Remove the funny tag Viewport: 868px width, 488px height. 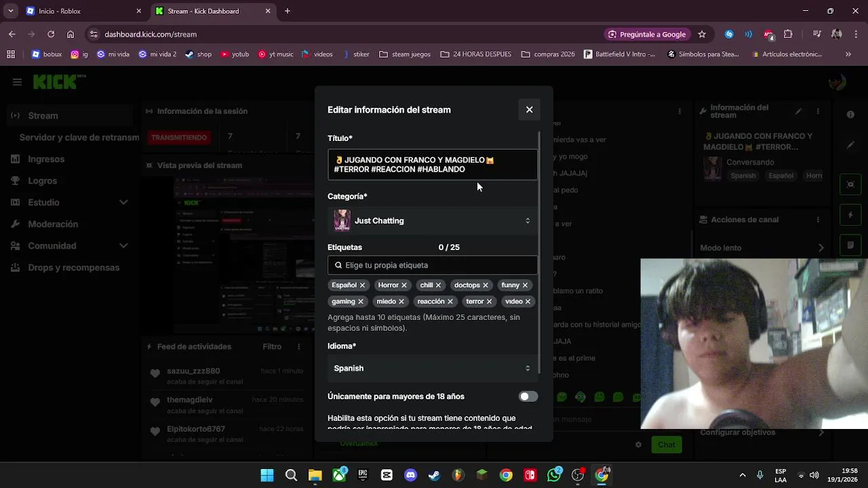(525, 285)
